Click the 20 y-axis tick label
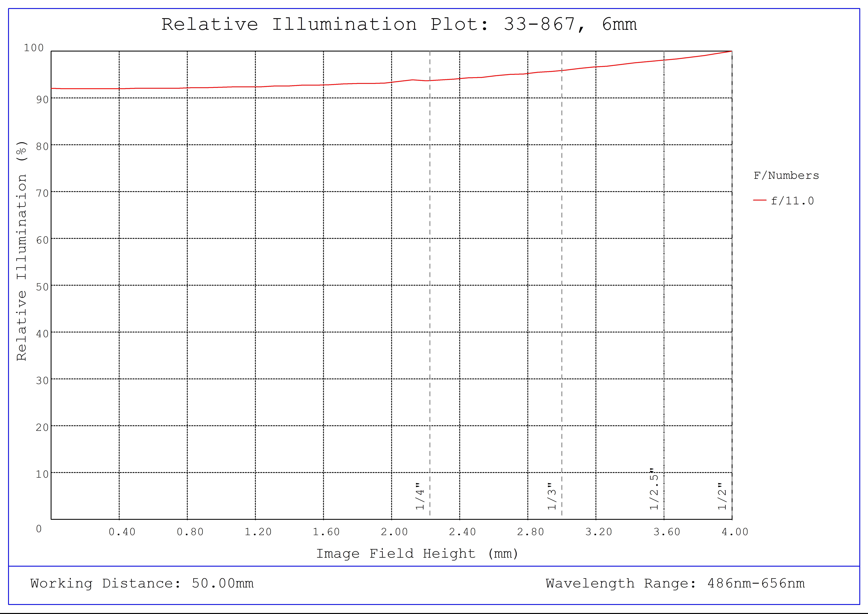The image size is (868, 614). coord(42,428)
